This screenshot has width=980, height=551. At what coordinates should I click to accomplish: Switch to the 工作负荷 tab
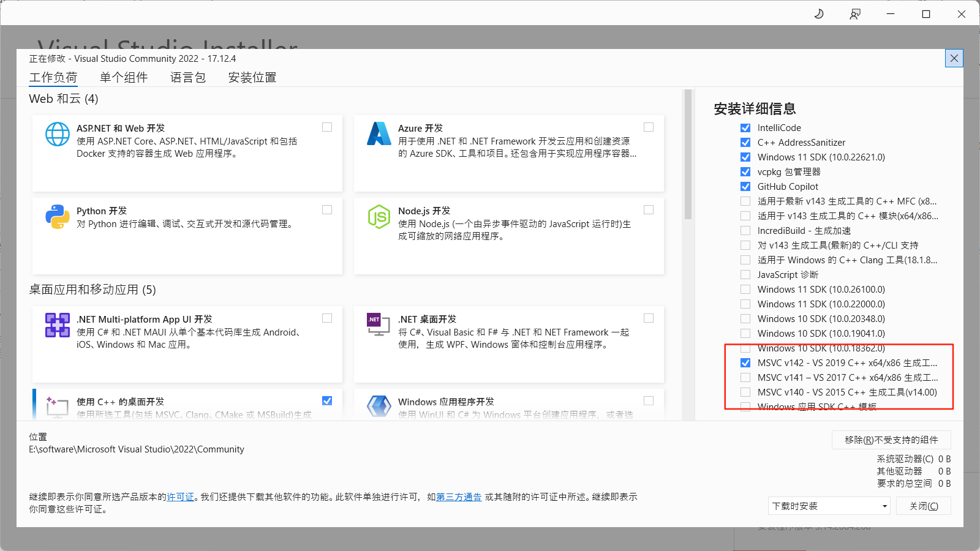click(53, 78)
